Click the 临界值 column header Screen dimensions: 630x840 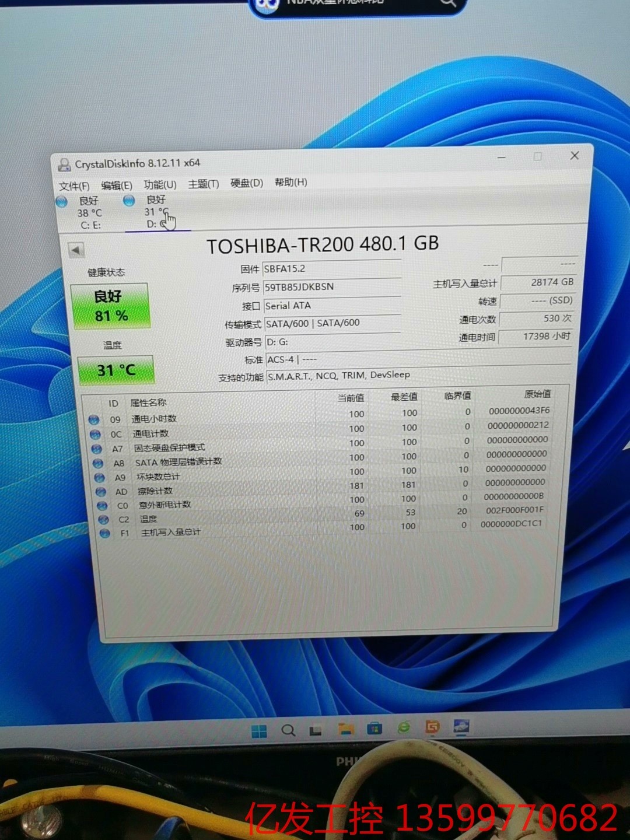pos(457,395)
